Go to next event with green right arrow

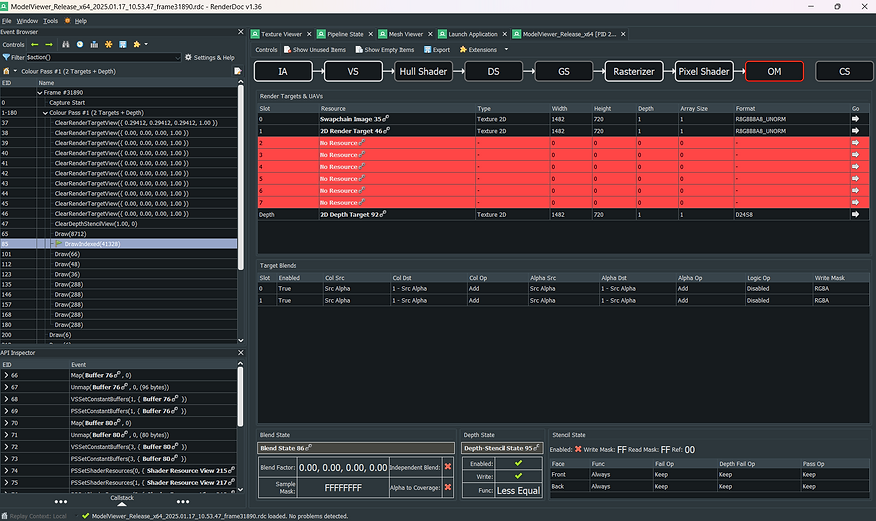click(x=49, y=44)
